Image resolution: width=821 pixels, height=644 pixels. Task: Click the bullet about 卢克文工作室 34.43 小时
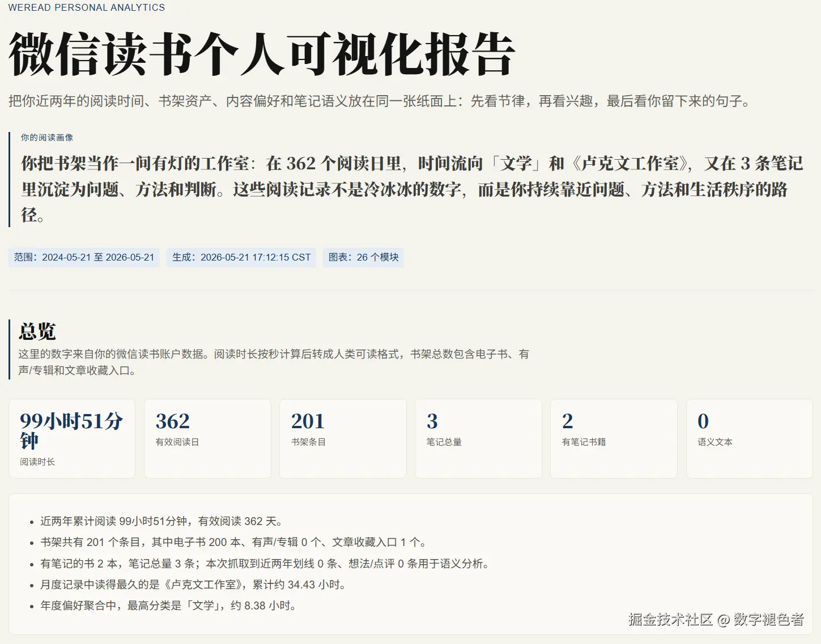click(x=193, y=585)
